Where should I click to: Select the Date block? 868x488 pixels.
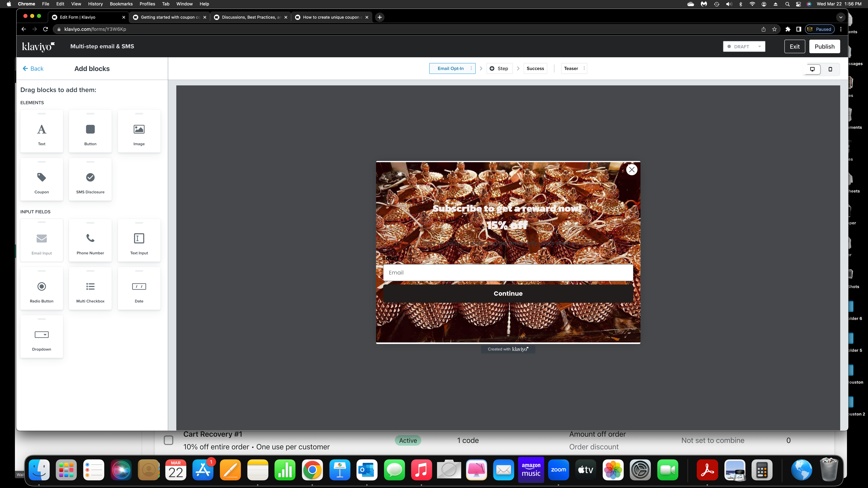(x=139, y=289)
